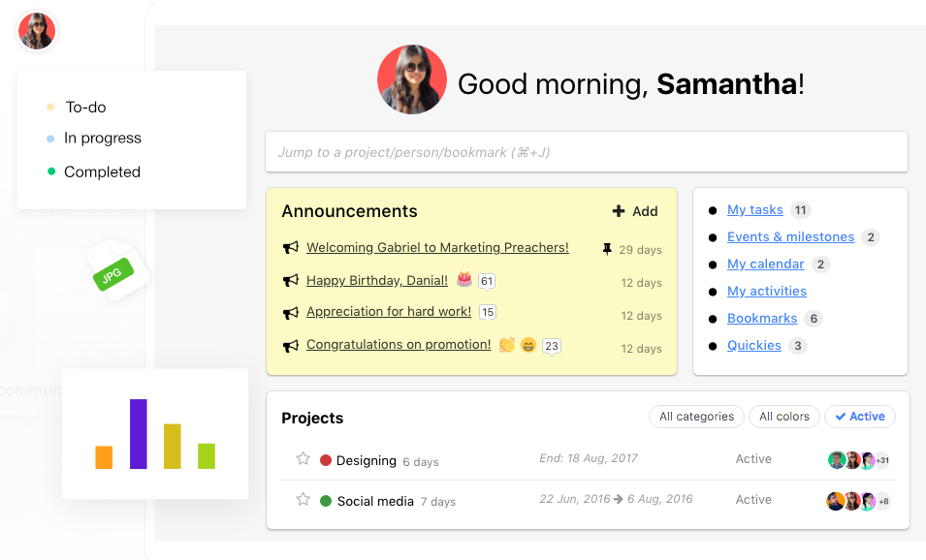Click the Jump to project search field

[x=587, y=152]
